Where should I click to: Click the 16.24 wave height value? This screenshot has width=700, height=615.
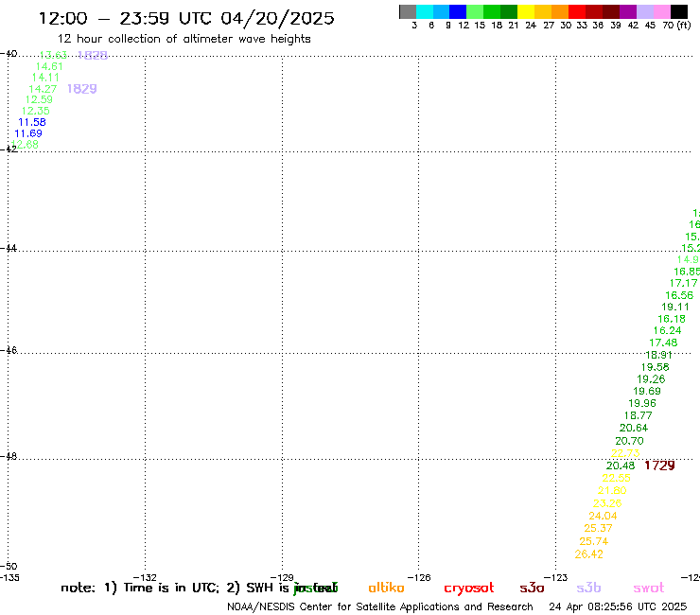668,330
